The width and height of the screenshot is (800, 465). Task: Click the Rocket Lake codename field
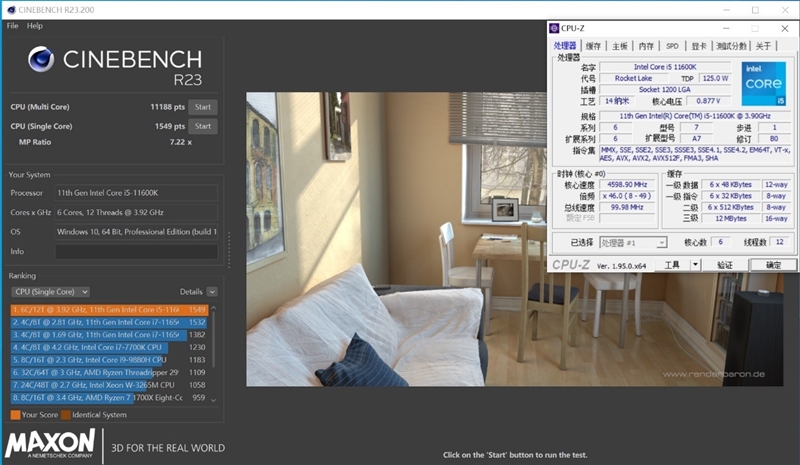point(633,78)
